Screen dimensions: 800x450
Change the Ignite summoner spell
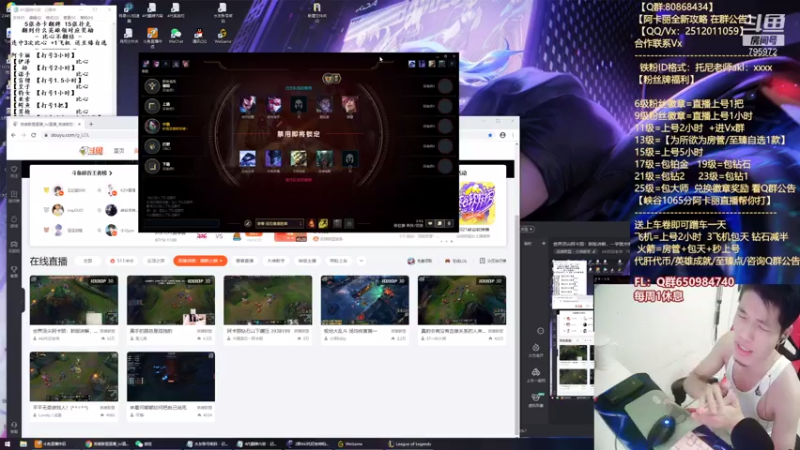[312, 223]
